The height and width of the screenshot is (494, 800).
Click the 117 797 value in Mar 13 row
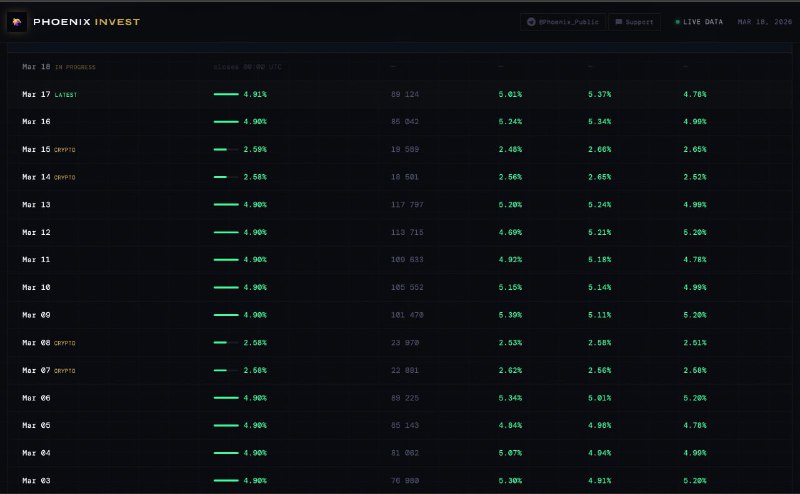coord(407,205)
